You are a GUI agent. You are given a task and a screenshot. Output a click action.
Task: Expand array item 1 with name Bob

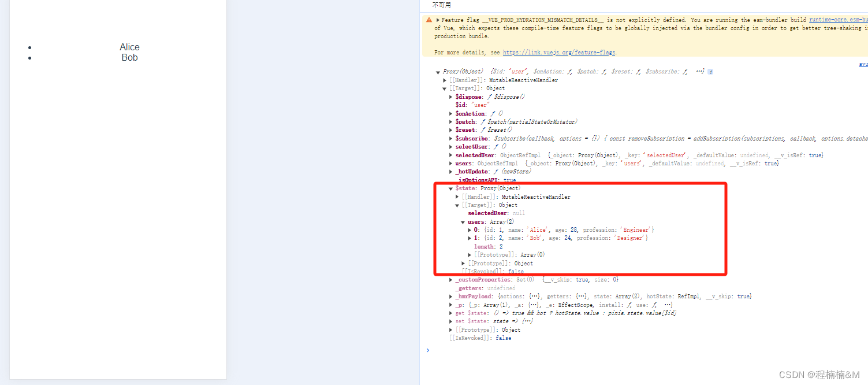(470, 238)
